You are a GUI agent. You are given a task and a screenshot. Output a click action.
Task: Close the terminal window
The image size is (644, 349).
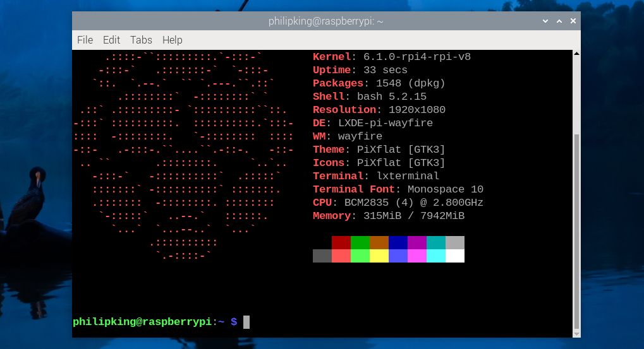pyautogui.click(x=573, y=21)
